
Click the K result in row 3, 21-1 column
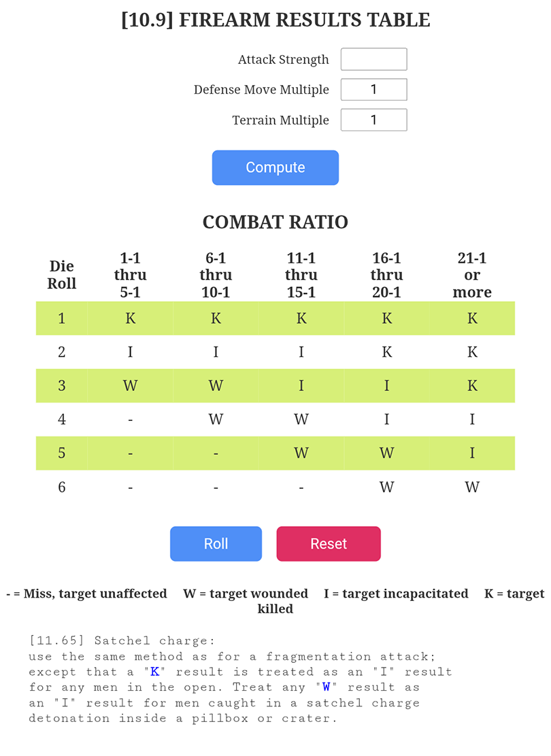pyautogui.click(x=472, y=385)
